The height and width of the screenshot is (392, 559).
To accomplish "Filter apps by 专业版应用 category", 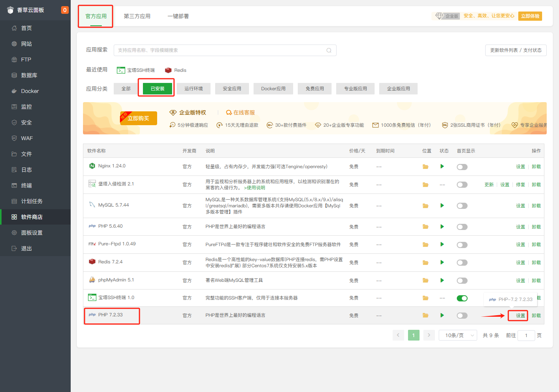I will (355, 89).
